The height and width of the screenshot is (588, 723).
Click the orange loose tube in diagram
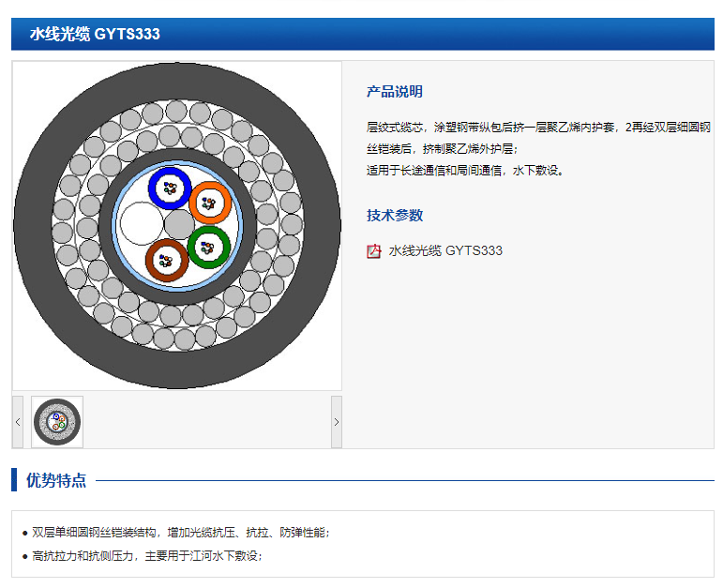[209, 203]
